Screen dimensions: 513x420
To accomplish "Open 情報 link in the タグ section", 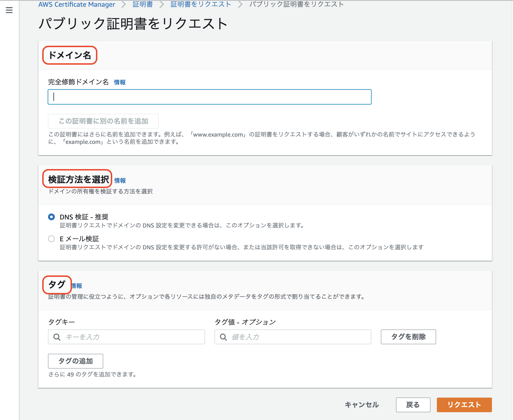I will point(77,286).
